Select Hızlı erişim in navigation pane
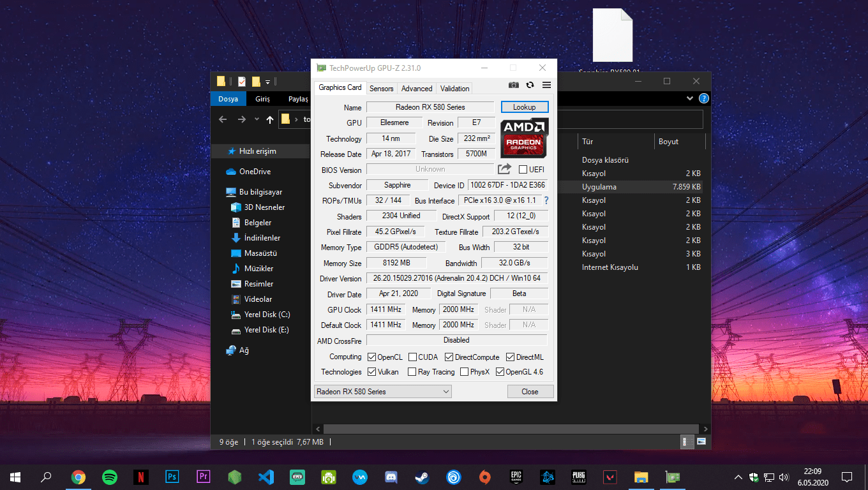 pos(258,151)
